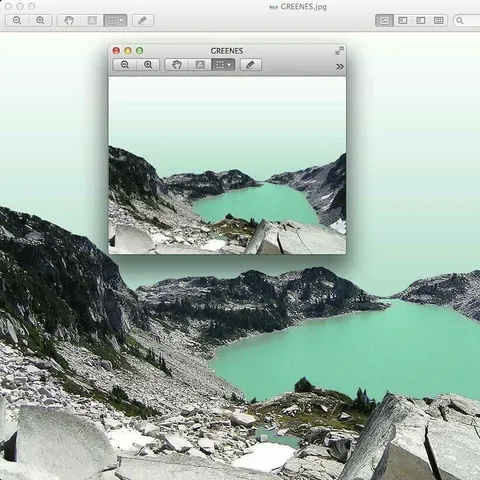
Task: Zoom out in the outer GREENES.jpg window toolbar
Action: tap(17, 20)
